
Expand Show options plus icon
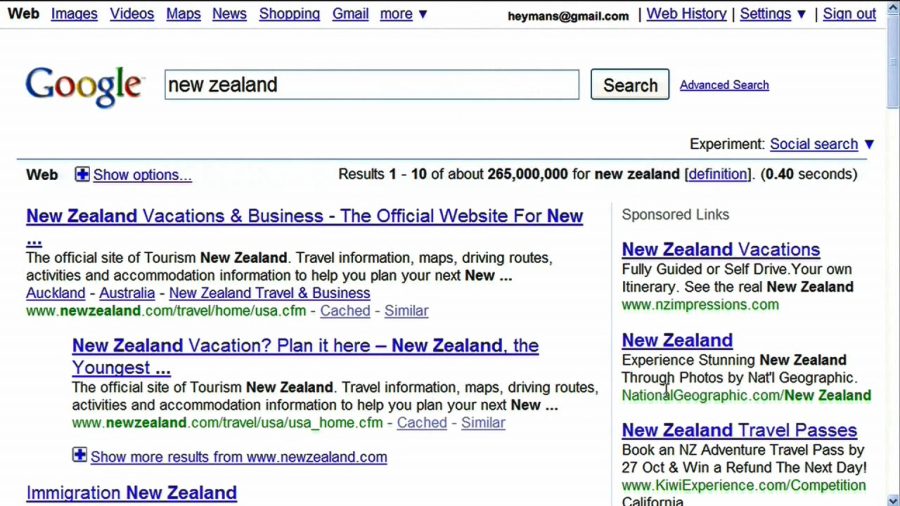pyautogui.click(x=82, y=174)
